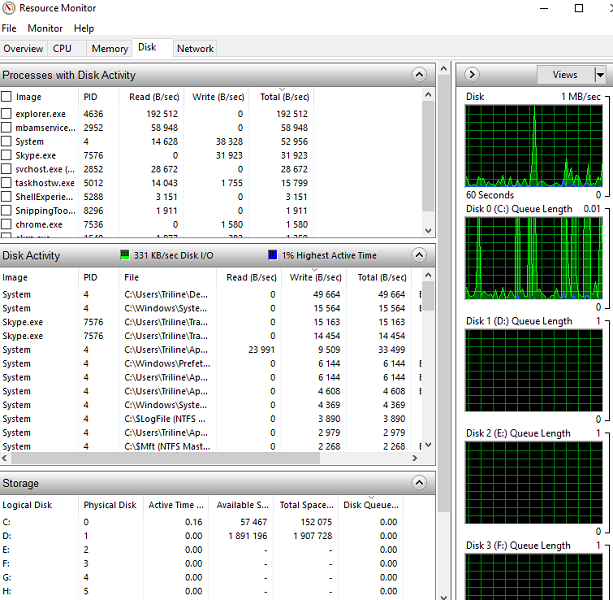Tick the chrome.exe process checkbox

point(7,225)
